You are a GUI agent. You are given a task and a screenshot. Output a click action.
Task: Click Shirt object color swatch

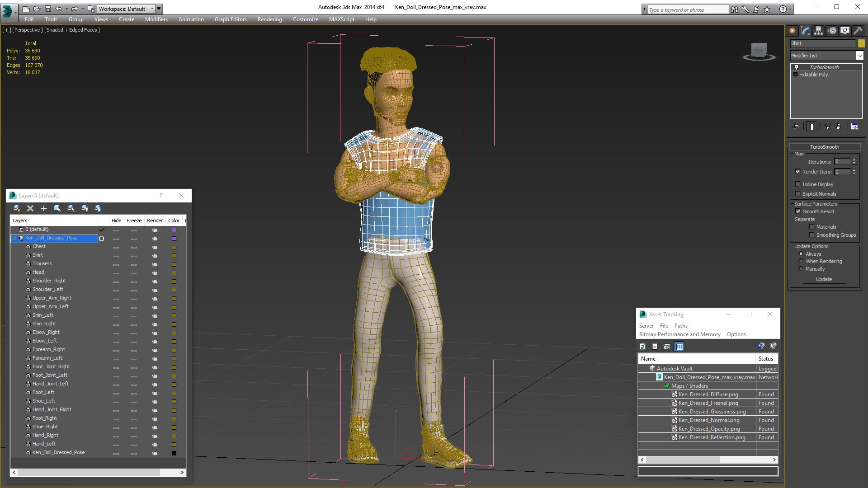coord(861,43)
